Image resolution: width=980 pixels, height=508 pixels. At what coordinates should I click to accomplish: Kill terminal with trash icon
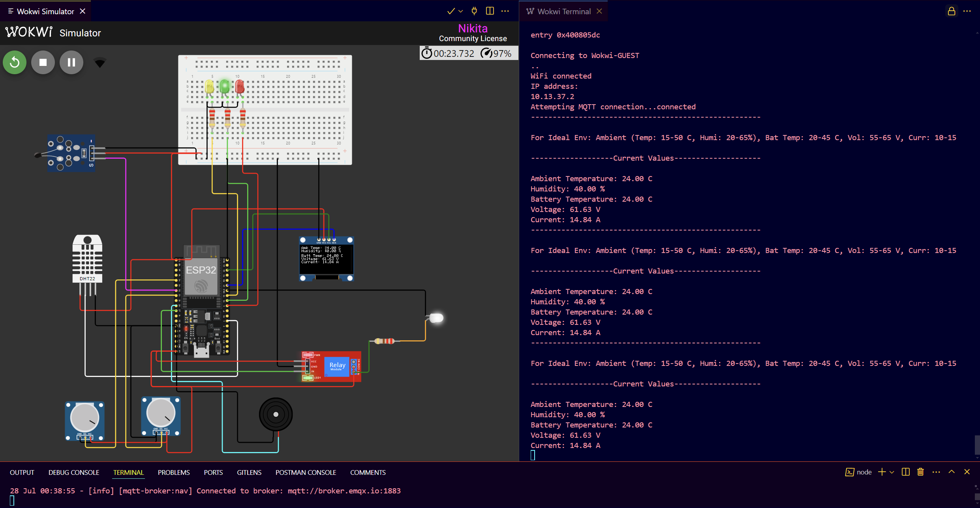pyautogui.click(x=920, y=472)
